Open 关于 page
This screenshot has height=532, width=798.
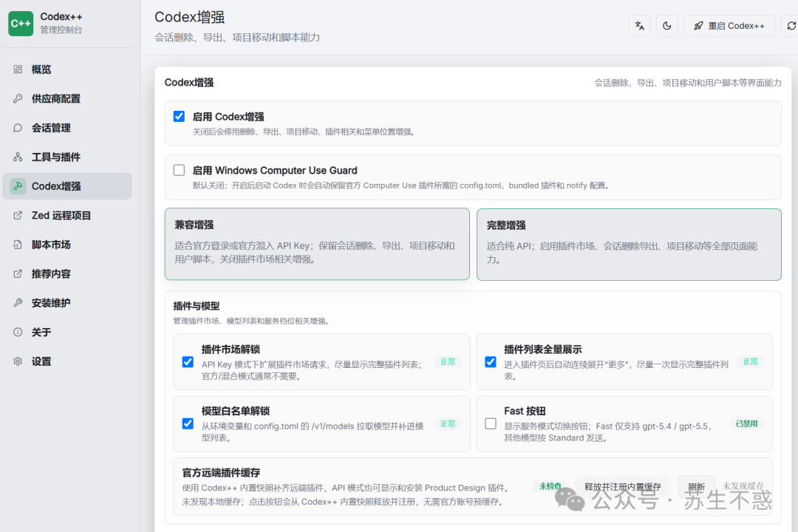67,332
